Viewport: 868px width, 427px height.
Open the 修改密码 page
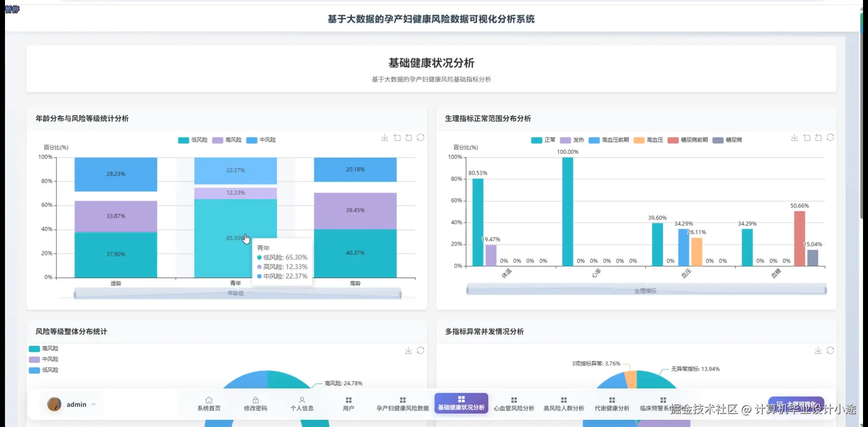(256, 404)
